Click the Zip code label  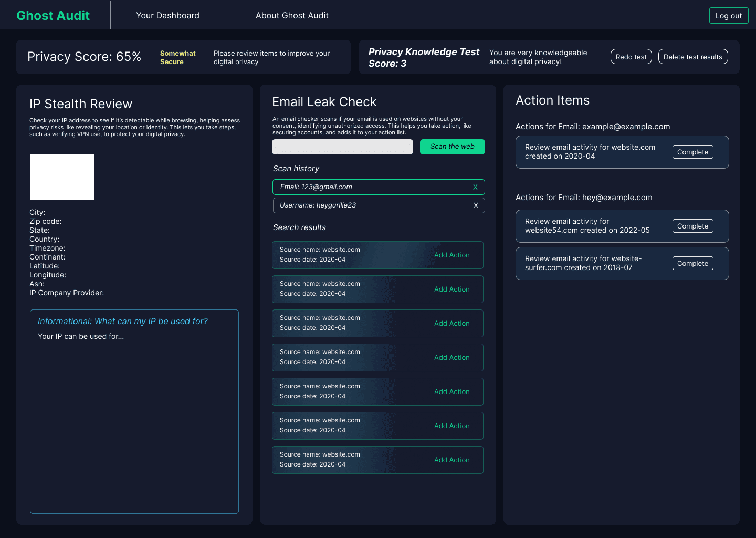point(45,221)
